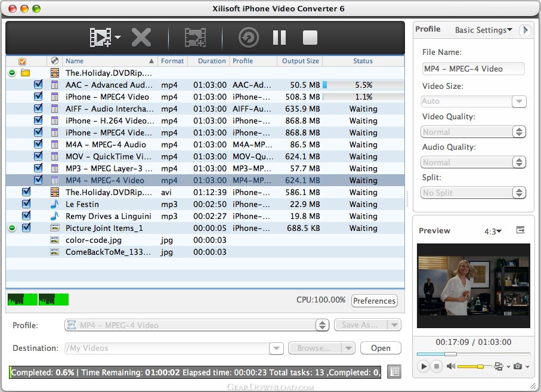Uncheck the selected MP4 - MPEG-4 Video row
541x392 pixels.
coord(38,180)
